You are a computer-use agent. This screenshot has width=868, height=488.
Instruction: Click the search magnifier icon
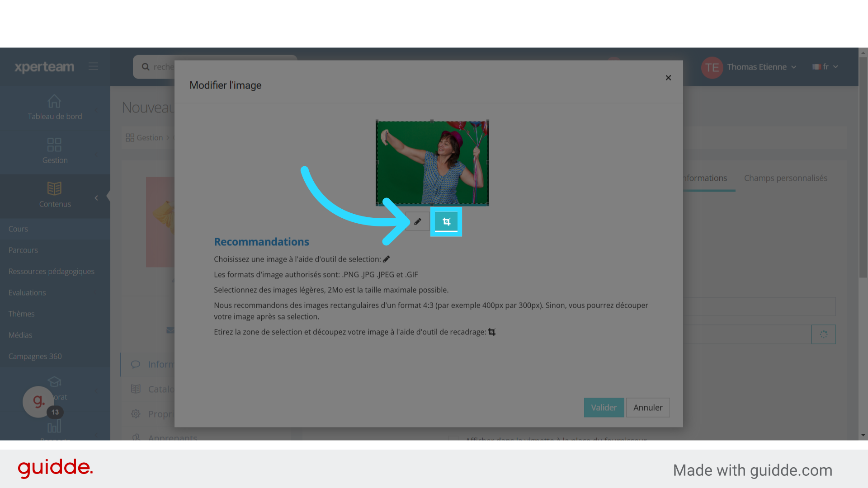(x=146, y=67)
